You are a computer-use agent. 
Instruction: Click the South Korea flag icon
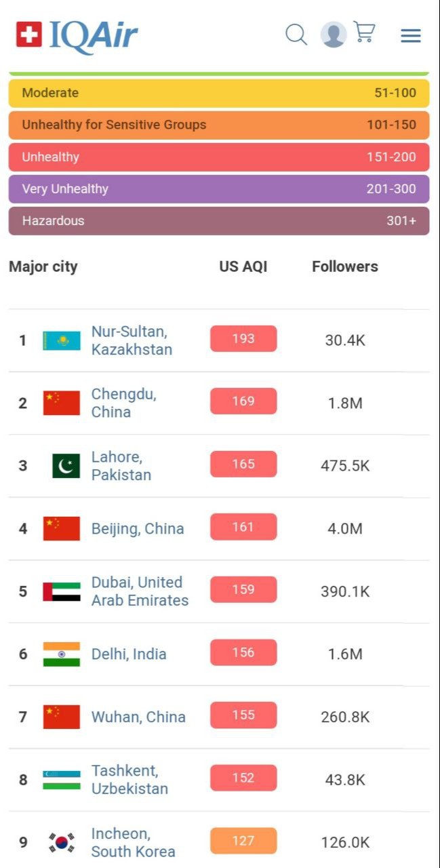point(62,842)
